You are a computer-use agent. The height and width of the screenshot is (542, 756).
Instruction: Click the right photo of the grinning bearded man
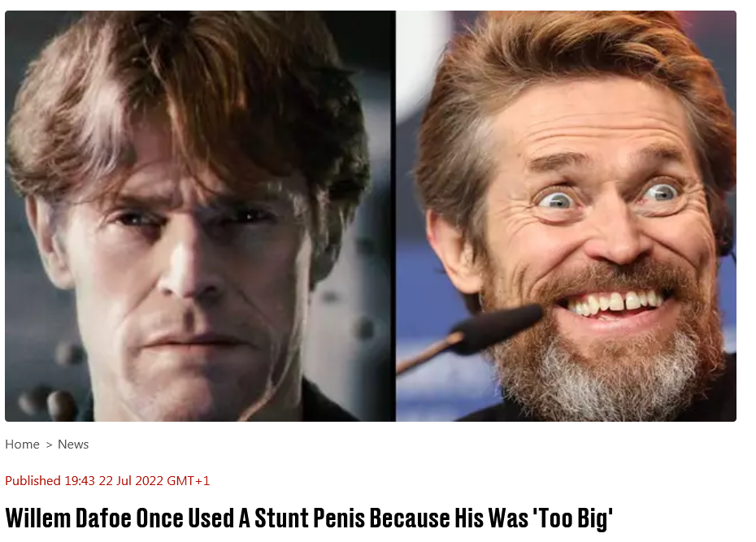click(x=566, y=216)
